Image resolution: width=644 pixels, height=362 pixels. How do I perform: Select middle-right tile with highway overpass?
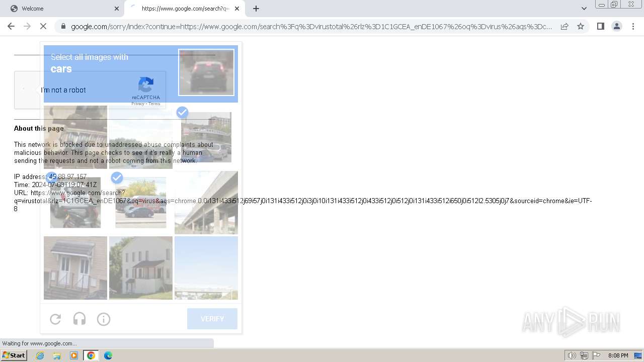coord(206,203)
